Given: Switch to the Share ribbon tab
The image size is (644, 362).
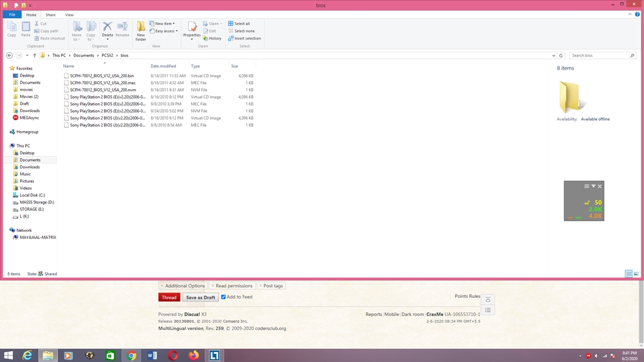Looking at the screenshot, I should click(x=50, y=15).
